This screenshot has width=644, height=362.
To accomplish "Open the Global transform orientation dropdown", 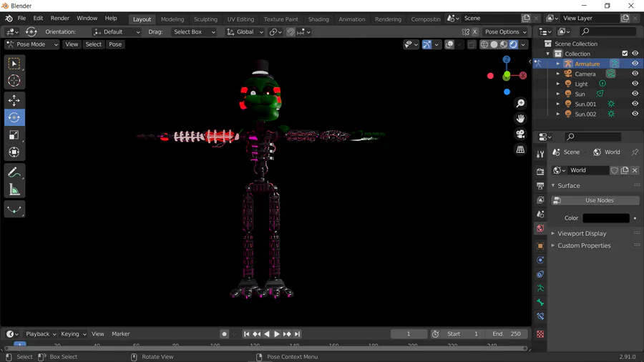I will [x=245, y=31].
